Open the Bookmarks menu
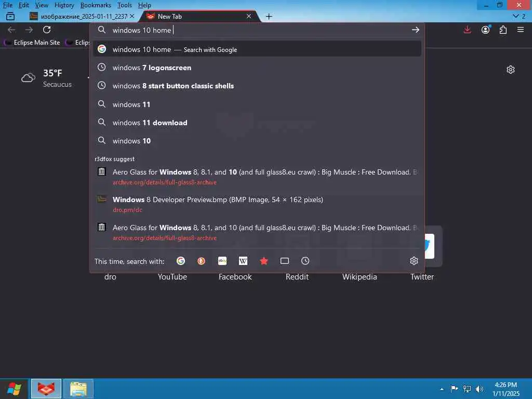The image size is (532, 399). 96,5
